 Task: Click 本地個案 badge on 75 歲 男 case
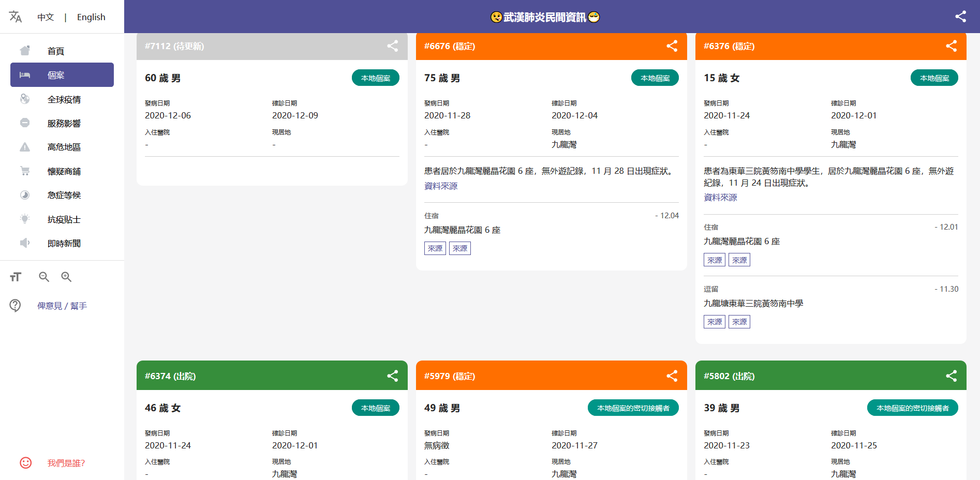(655, 78)
